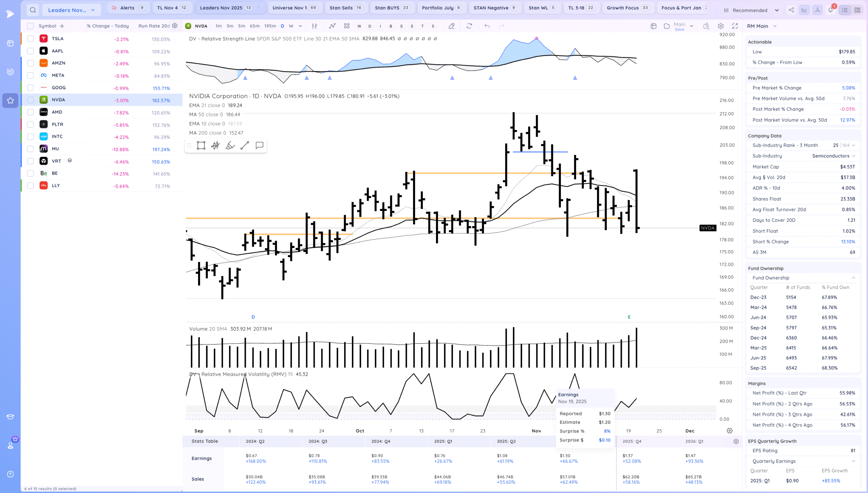Select the rectangle drawing tool
The height and width of the screenshot is (493, 868).
tap(201, 145)
